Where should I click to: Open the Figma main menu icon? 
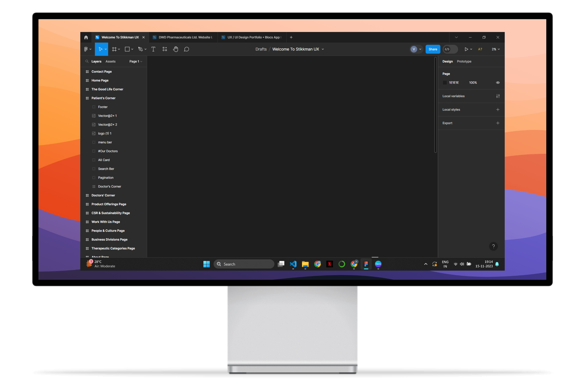tap(86, 49)
